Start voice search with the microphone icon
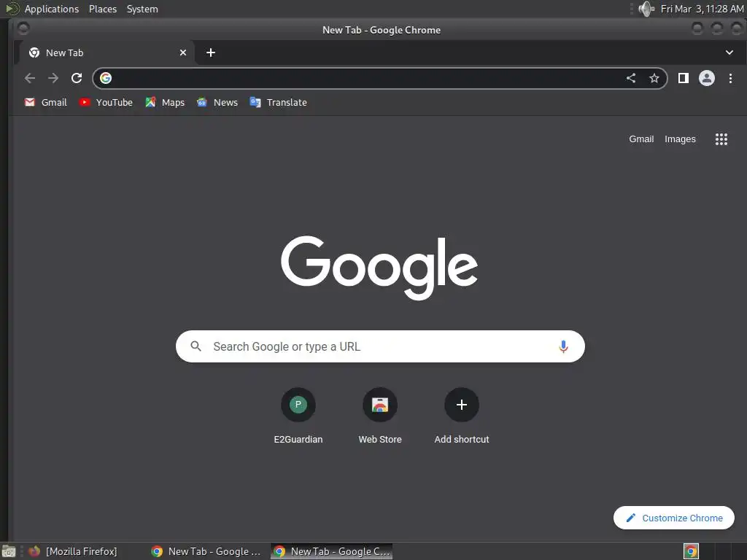 click(563, 346)
